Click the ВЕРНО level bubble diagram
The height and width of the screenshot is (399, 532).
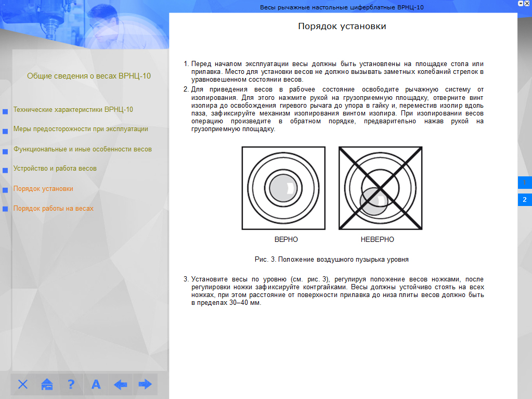[283, 188]
